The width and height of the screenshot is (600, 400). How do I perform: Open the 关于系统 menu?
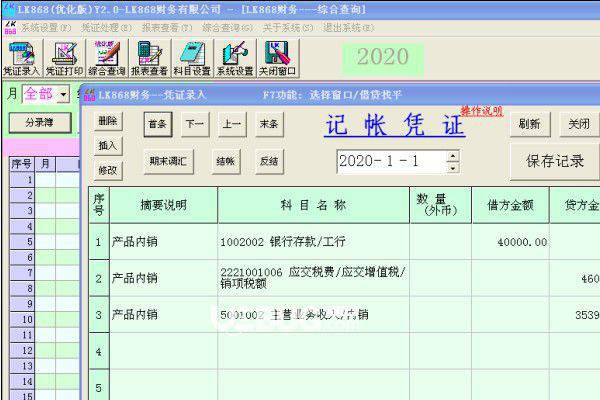click(288, 28)
